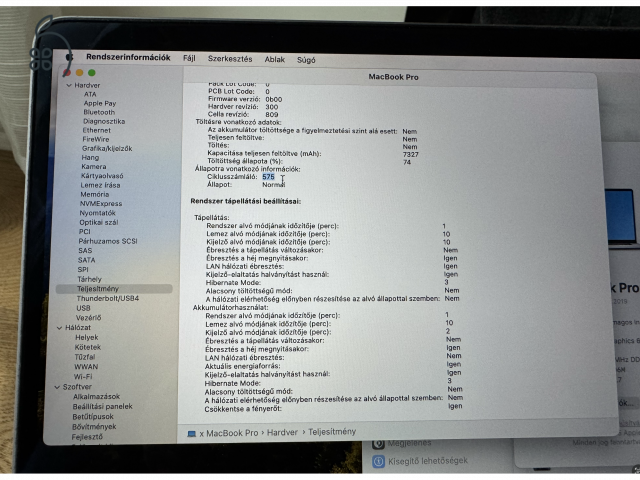Select Tárhely in the sidebar
This screenshot has width=640, height=480.
tap(89, 279)
